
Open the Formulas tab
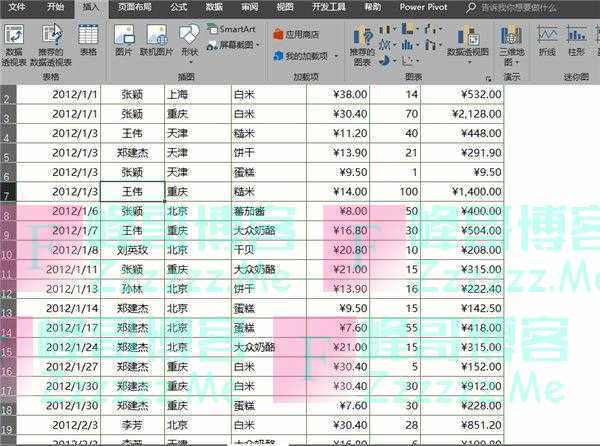[179, 6]
